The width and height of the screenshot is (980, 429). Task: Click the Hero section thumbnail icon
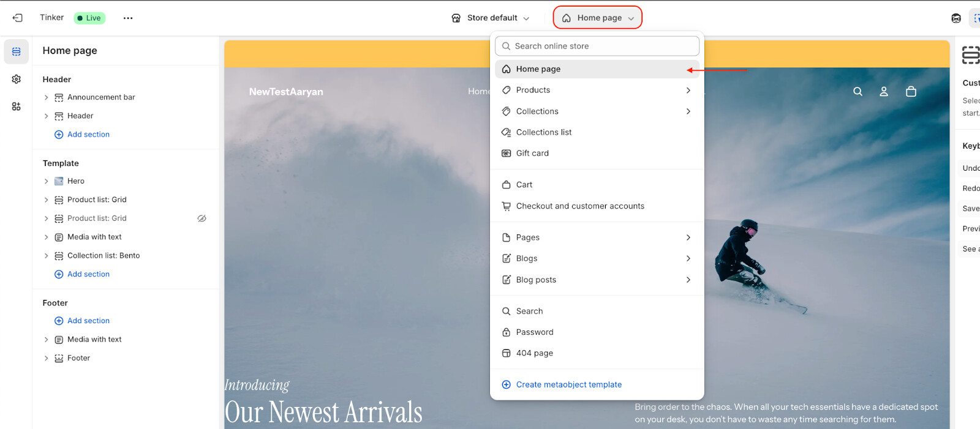pyautogui.click(x=59, y=181)
